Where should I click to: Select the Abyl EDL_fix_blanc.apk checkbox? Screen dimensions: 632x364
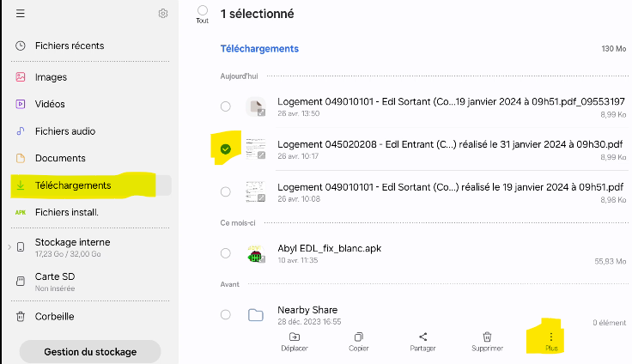225,253
